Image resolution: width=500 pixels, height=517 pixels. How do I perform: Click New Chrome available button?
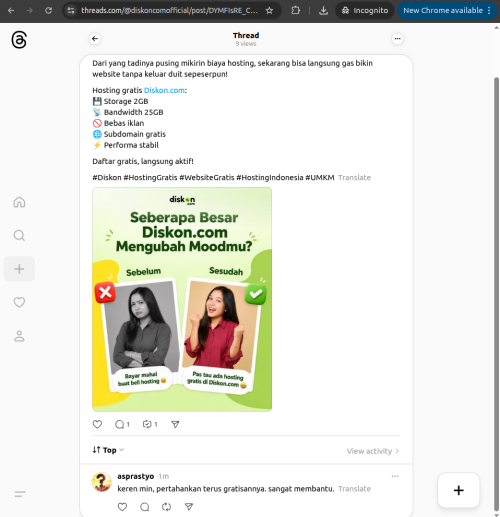447,11
